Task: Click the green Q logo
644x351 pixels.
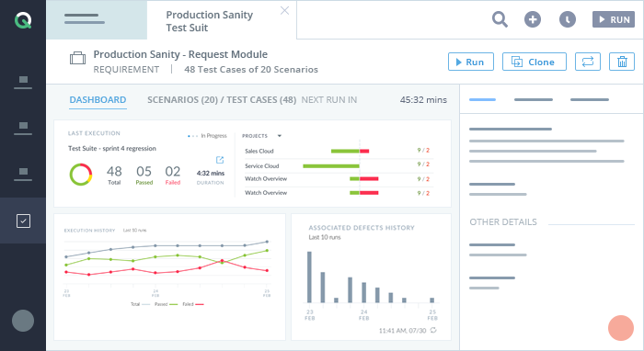Action: coord(23,20)
